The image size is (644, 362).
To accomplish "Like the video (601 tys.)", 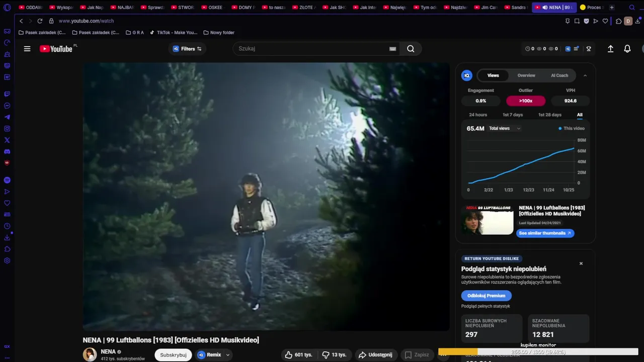I will 298,354.
